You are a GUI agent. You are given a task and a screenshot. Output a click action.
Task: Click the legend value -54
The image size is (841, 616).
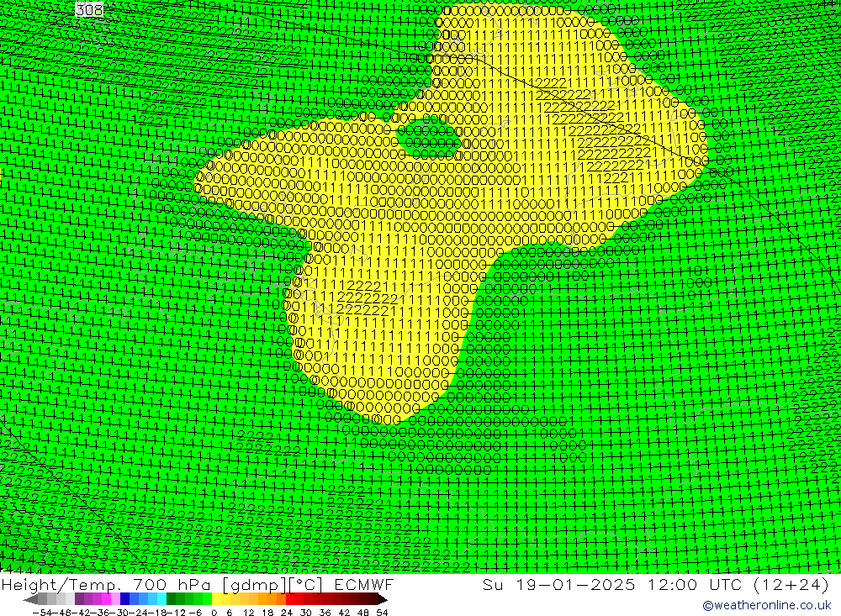tap(43, 613)
